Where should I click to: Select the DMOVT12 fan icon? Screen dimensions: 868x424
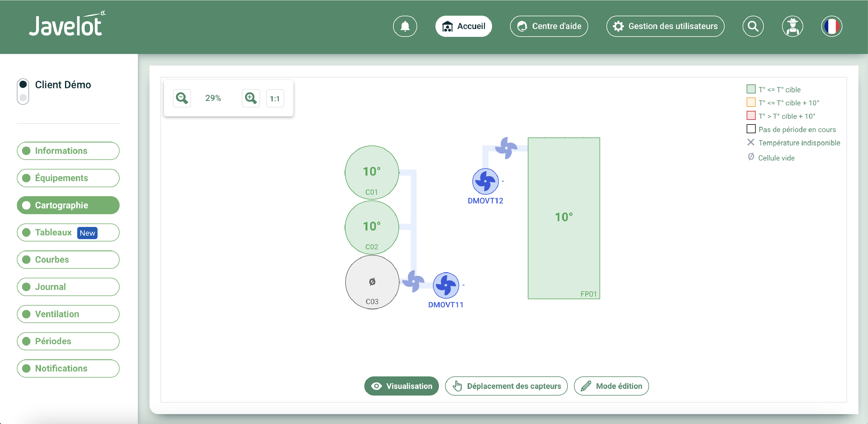(485, 181)
